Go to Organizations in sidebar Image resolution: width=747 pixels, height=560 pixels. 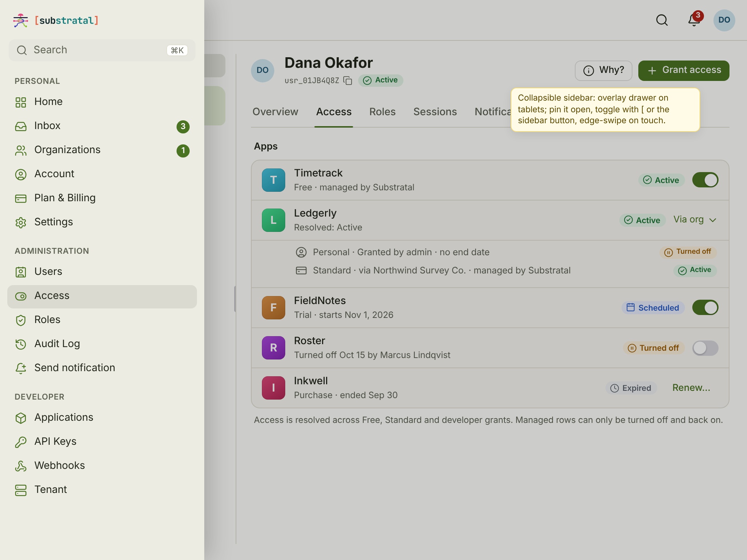pyautogui.click(x=102, y=150)
